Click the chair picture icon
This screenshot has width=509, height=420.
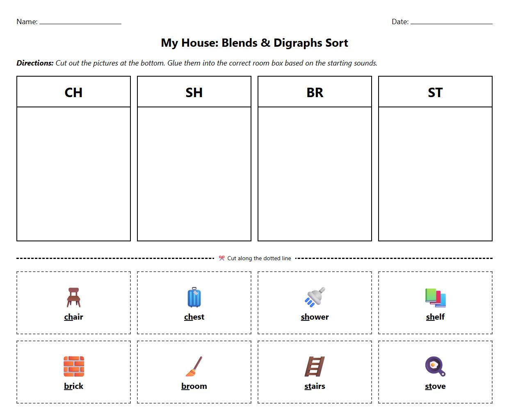pyautogui.click(x=73, y=296)
